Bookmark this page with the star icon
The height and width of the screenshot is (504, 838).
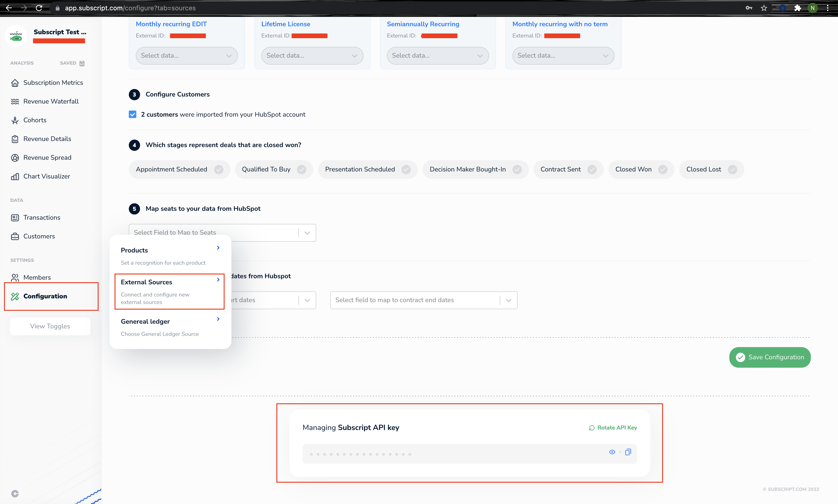pos(764,8)
